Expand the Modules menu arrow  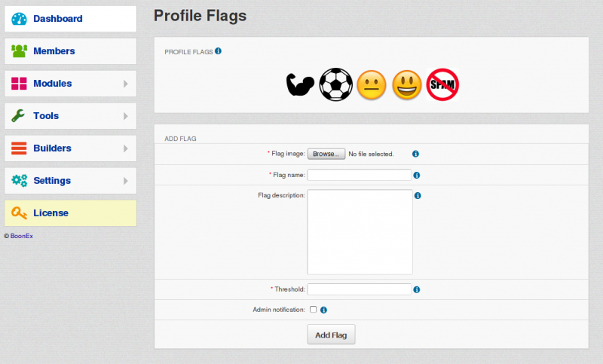coord(126,84)
